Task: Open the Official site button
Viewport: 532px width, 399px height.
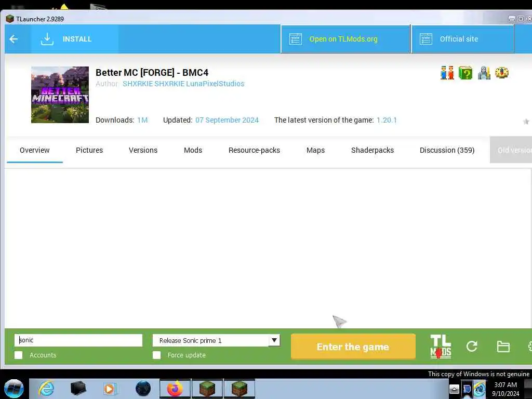Action: pos(463,39)
